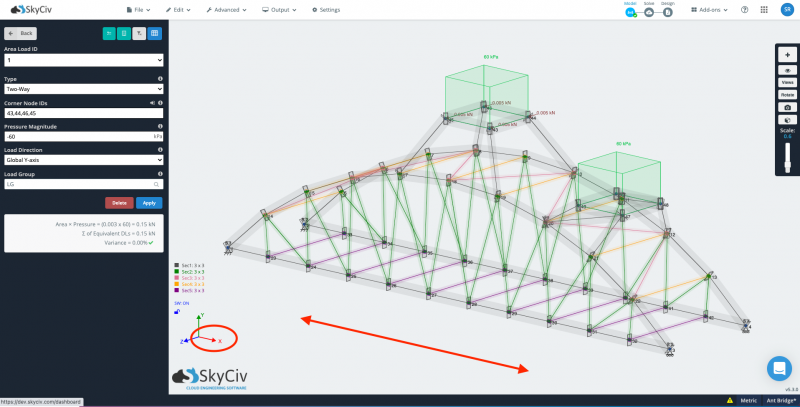Image resolution: width=800 pixels, height=407 pixels.
Task: Toggle the blue lock icon in viewport
Action: [x=177, y=311]
